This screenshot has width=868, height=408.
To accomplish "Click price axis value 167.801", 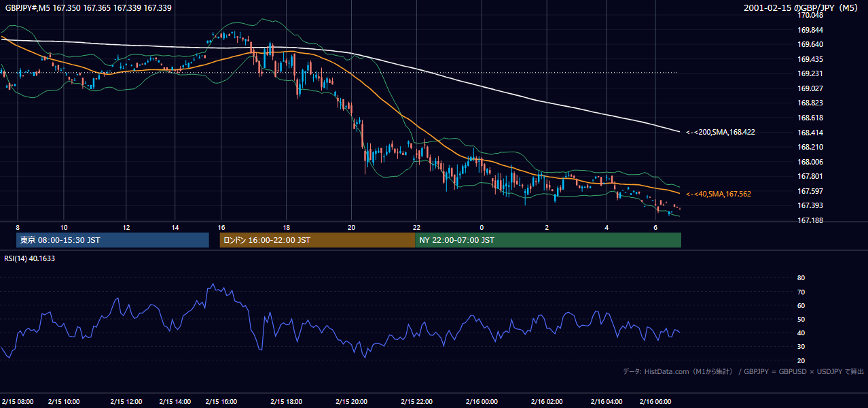I will (x=810, y=177).
